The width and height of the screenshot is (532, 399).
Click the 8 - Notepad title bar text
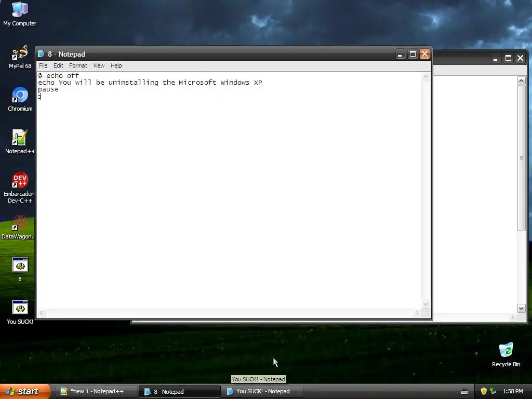[66, 54]
